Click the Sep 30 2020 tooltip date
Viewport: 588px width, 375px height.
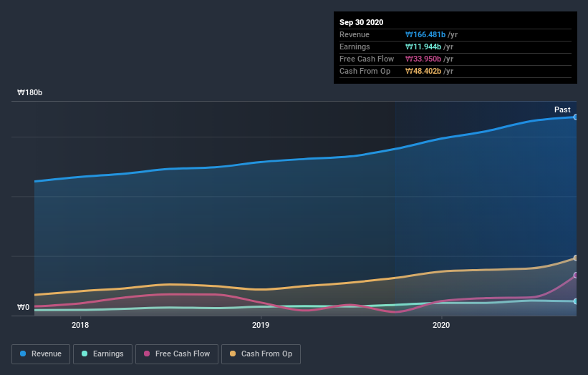[362, 22]
